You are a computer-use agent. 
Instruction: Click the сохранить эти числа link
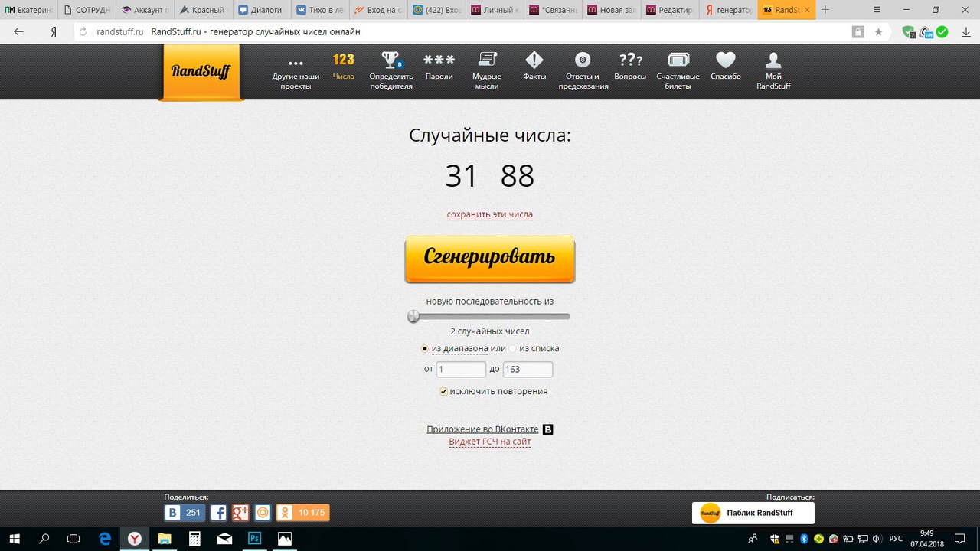pyautogui.click(x=489, y=214)
